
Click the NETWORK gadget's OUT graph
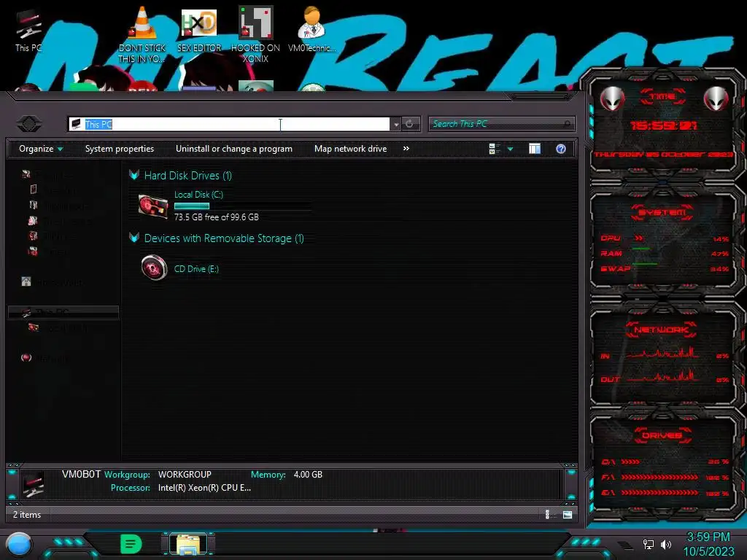tap(663, 377)
